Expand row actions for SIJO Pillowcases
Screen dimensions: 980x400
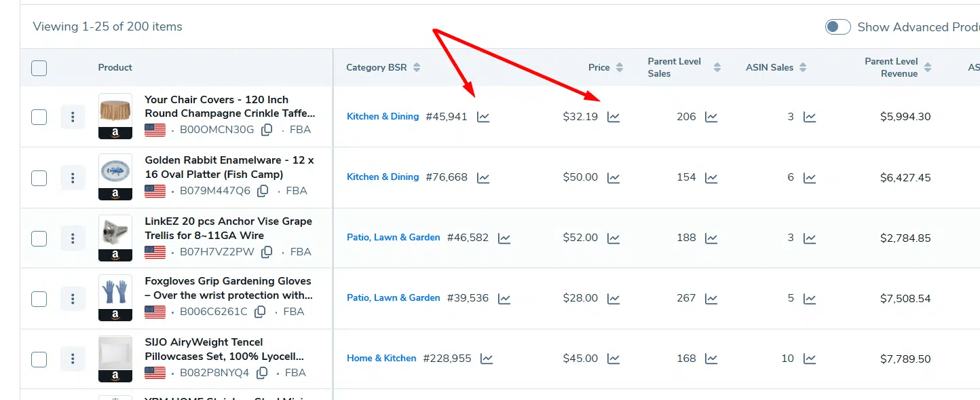(73, 359)
